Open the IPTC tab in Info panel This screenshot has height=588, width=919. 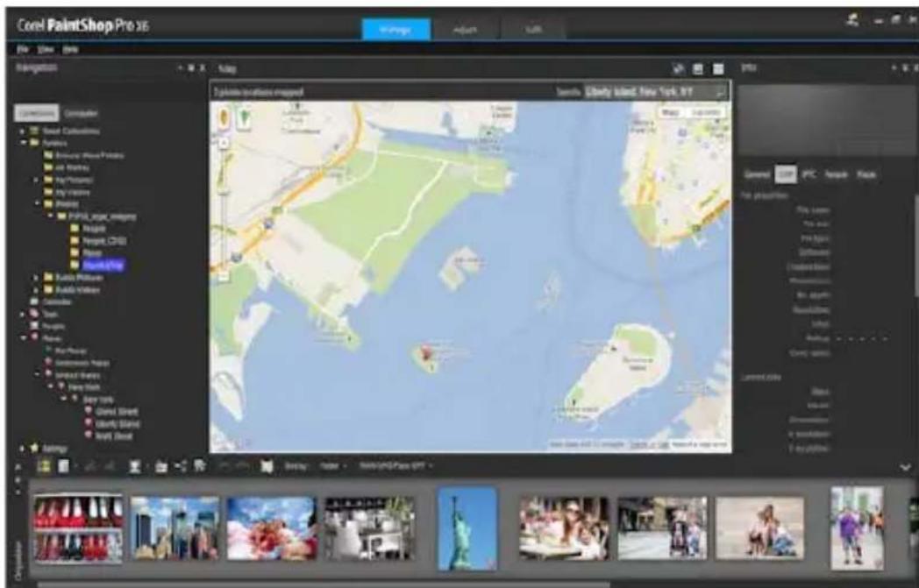(809, 174)
